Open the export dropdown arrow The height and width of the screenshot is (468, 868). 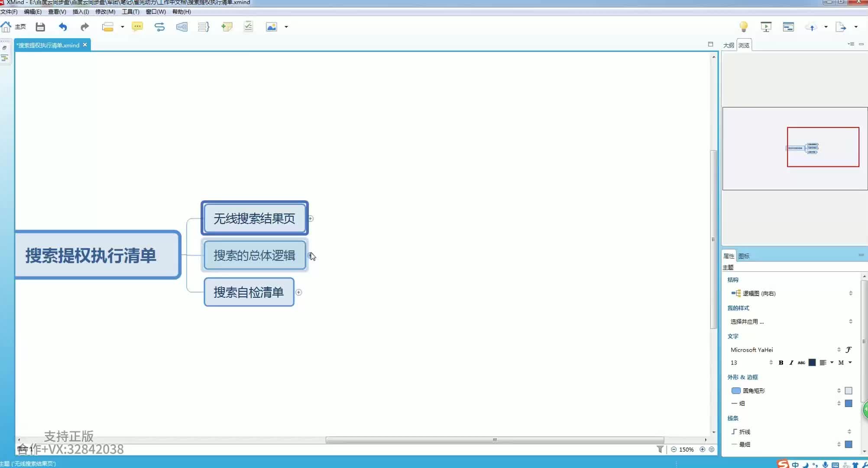(856, 27)
